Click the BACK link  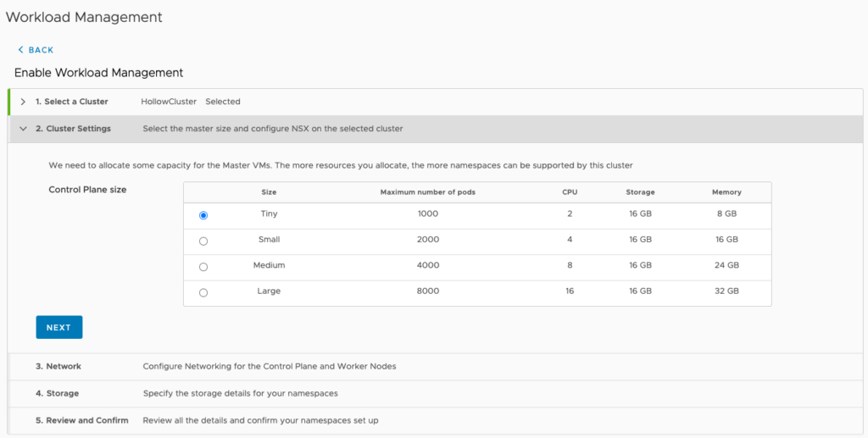tap(41, 50)
